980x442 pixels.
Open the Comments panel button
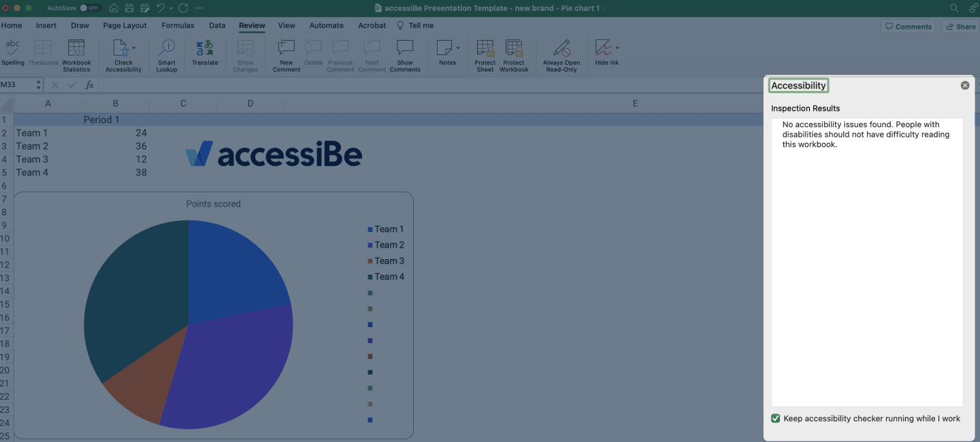coord(908,26)
